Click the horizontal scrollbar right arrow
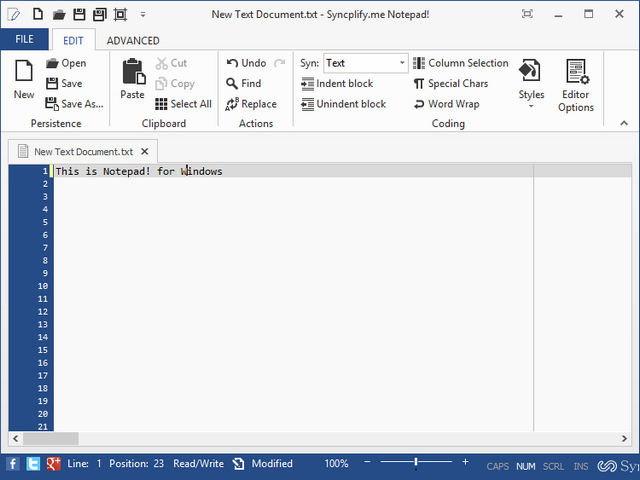The height and width of the screenshot is (480, 640). [624, 439]
